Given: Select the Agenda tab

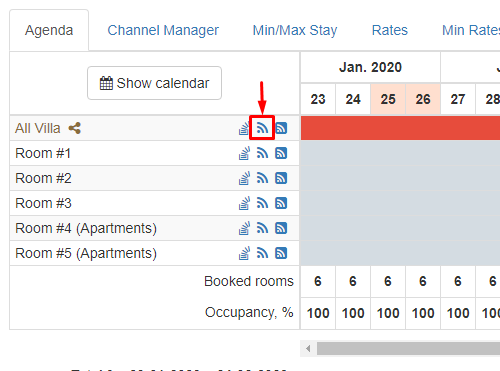Looking at the screenshot, I should coord(49,30).
